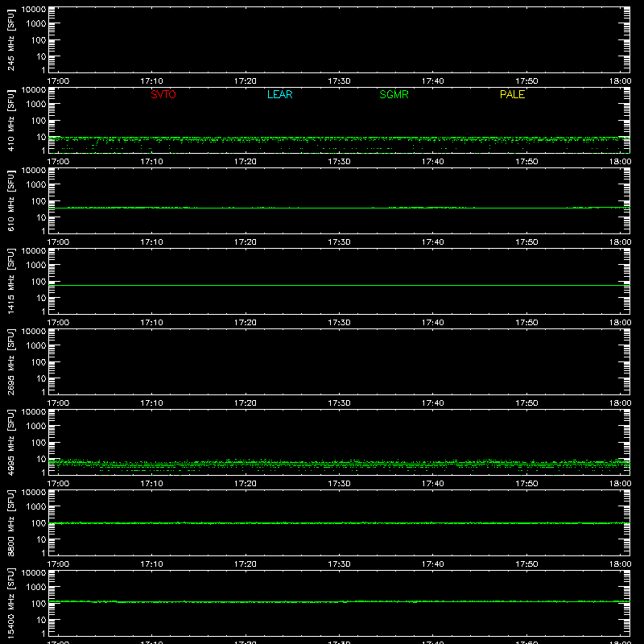Click the scattered 4995 MHz data points
Screen dimensions: 644x644
tap(339, 465)
